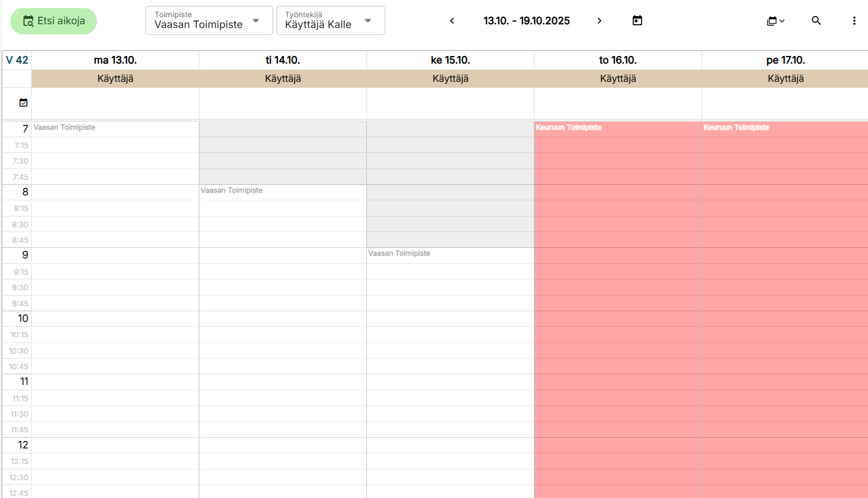This screenshot has height=498, width=868.
Task: Open the calendar view selector dropdown
Action: click(x=775, y=21)
